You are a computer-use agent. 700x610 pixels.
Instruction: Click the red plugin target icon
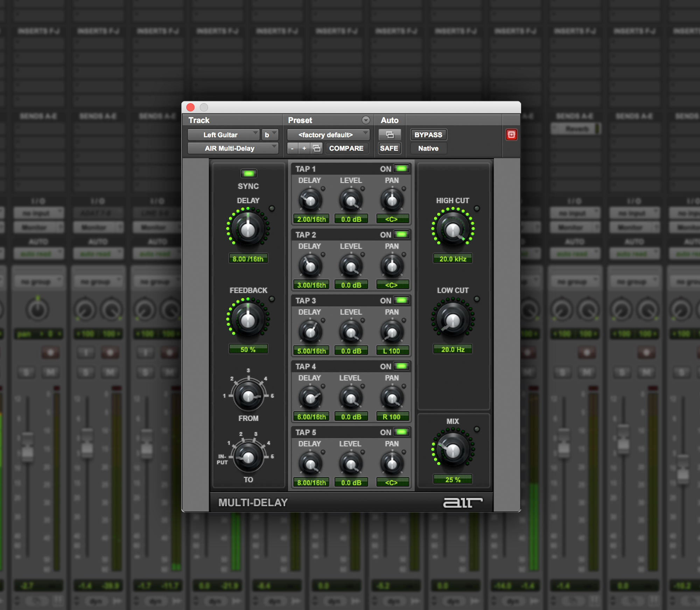tap(511, 134)
